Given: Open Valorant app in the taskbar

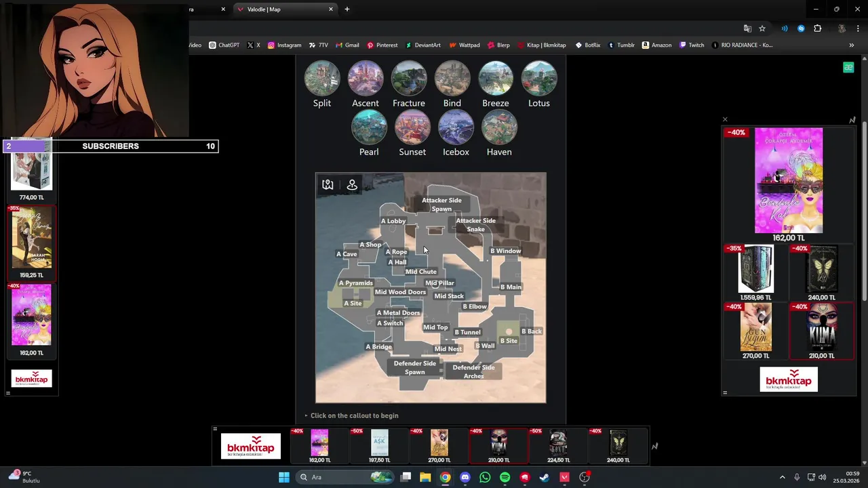Looking at the screenshot, I should (x=564, y=477).
